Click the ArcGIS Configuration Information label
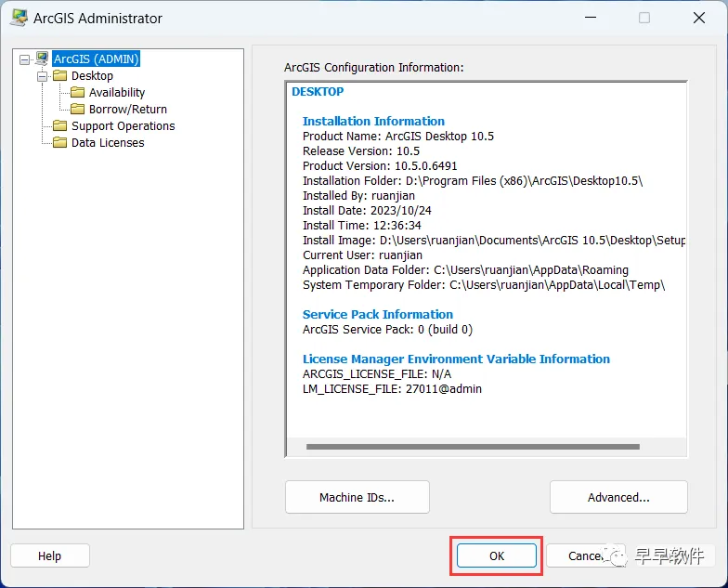728x588 pixels. click(373, 67)
